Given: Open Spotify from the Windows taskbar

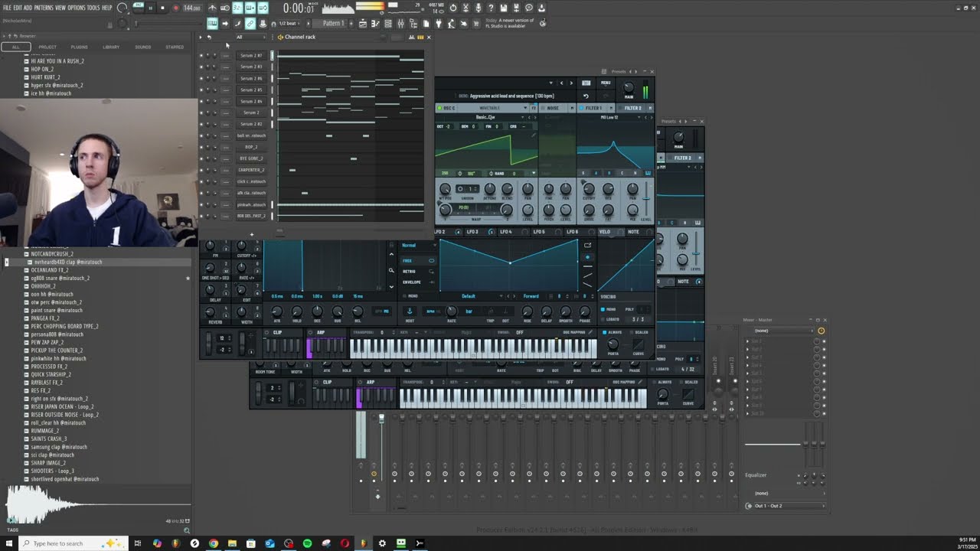Looking at the screenshot, I should [x=307, y=543].
